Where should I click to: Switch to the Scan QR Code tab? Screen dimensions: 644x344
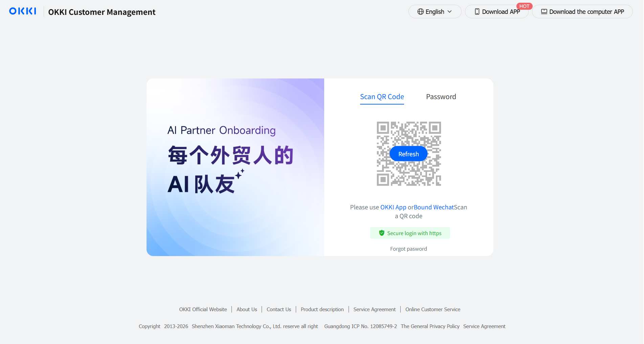click(x=382, y=97)
